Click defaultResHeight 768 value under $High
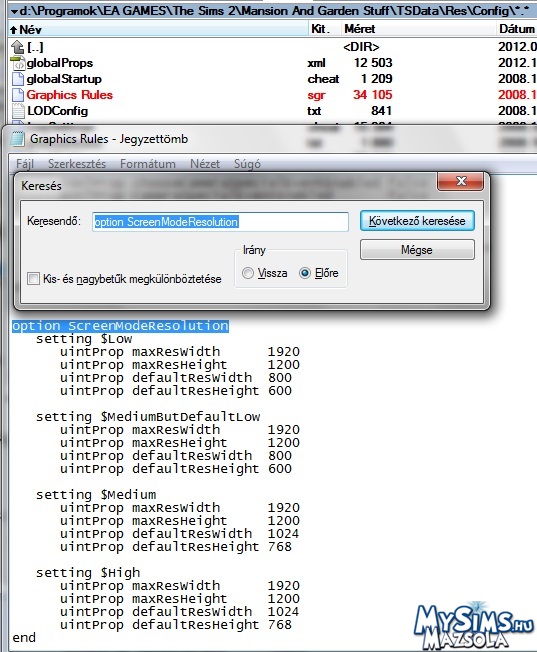The height and width of the screenshot is (652, 537). pos(280,625)
